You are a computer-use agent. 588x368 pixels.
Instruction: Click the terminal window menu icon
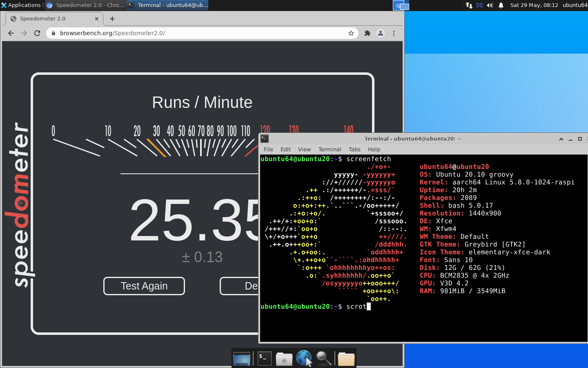coord(265,139)
